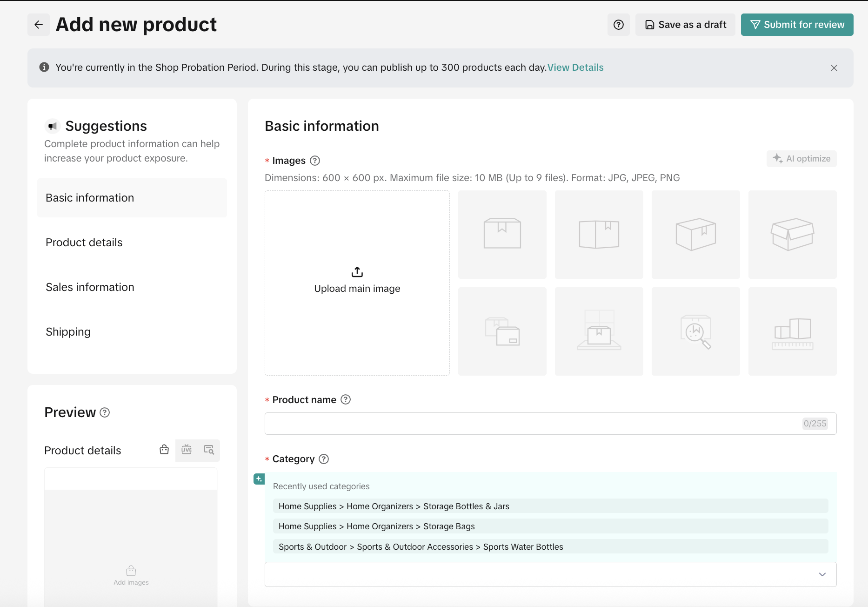Focus the Product name text field
This screenshot has height=607, width=868.
click(x=530, y=424)
